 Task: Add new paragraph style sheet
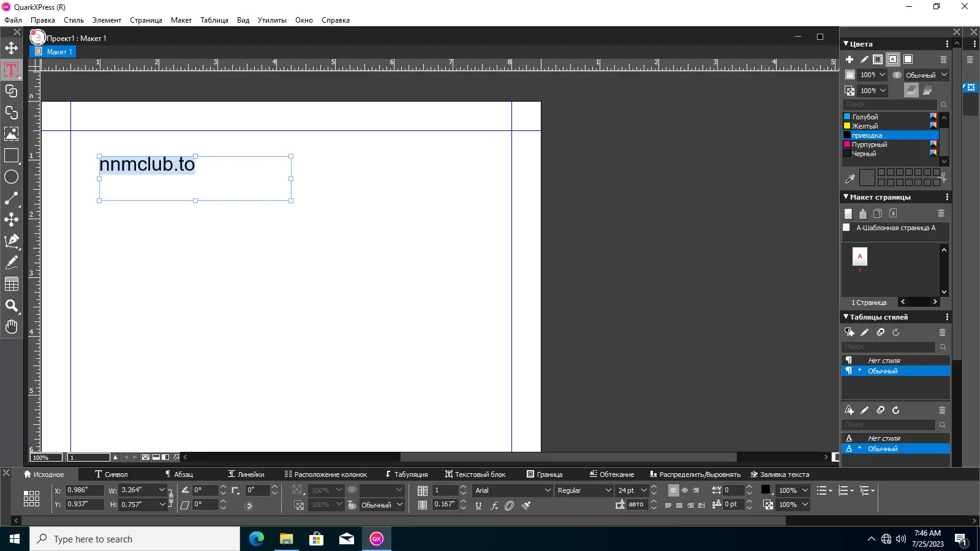pyautogui.click(x=850, y=332)
